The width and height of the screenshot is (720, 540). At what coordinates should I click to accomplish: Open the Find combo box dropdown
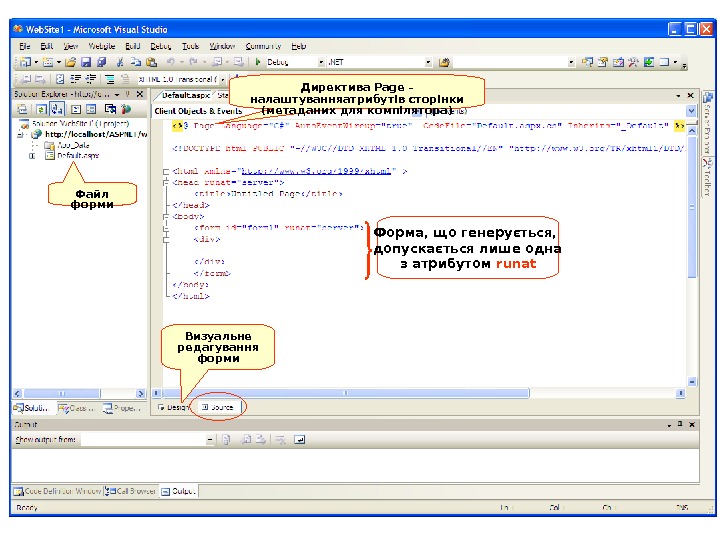(x=571, y=62)
